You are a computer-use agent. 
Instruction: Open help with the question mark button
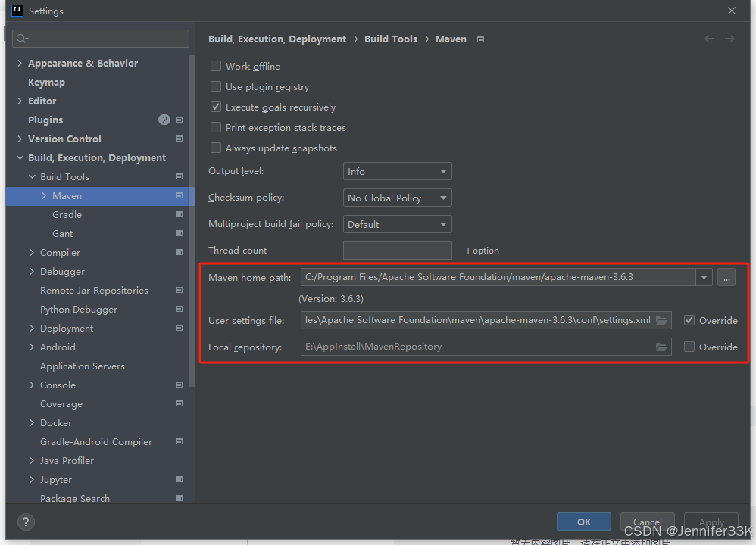tap(26, 522)
